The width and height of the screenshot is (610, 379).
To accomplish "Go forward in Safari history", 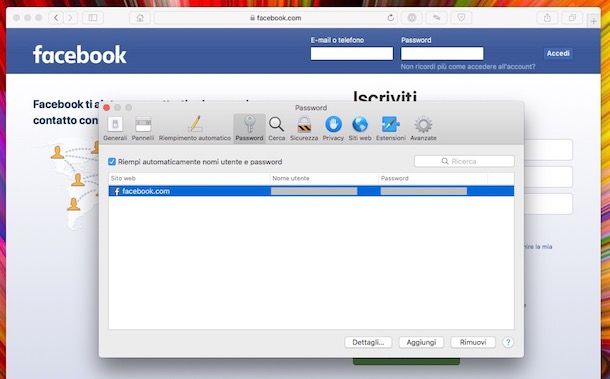I will pos(70,18).
